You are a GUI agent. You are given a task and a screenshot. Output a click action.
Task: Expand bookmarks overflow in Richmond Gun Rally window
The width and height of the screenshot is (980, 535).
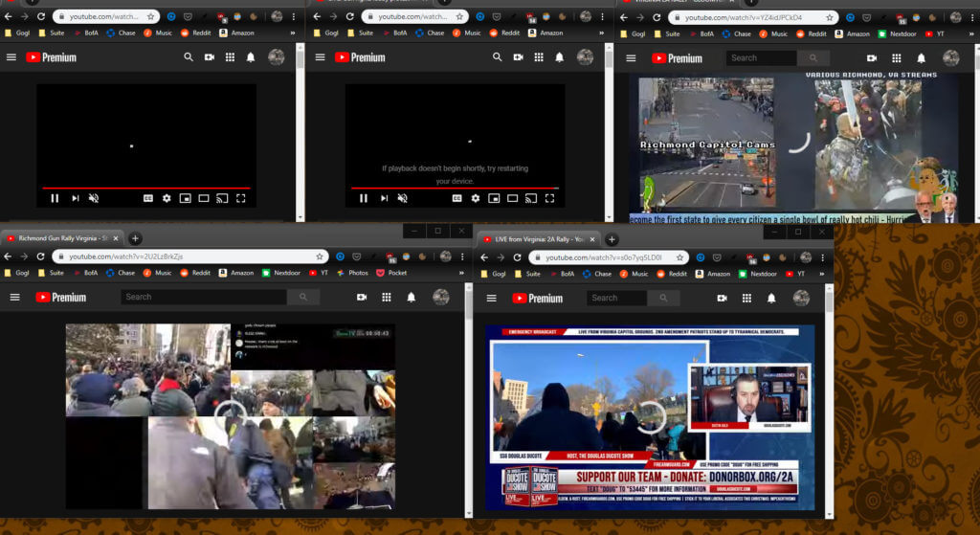click(x=461, y=273)
